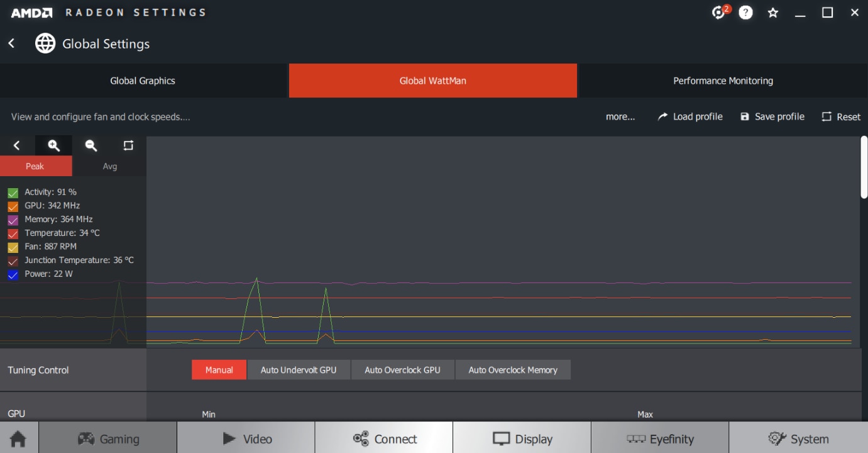Go to the Home icon in bottom bar

18,439
